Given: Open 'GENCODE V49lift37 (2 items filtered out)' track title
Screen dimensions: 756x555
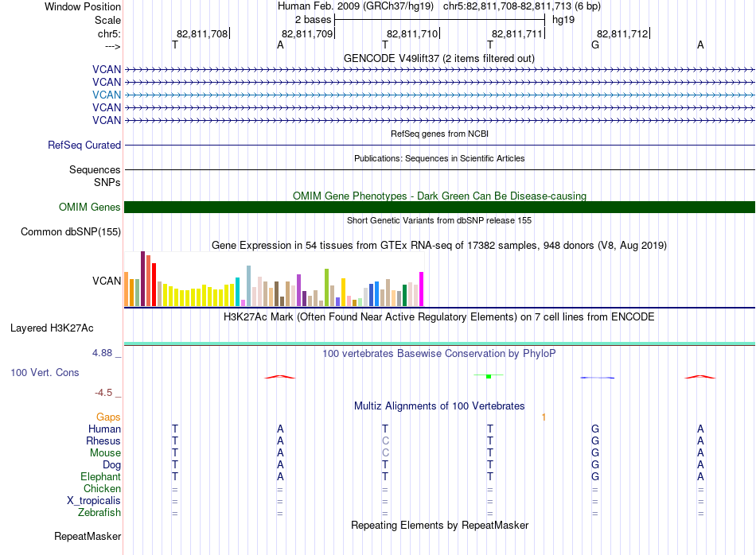Looking at the screenshot, I should coord(438,58).
